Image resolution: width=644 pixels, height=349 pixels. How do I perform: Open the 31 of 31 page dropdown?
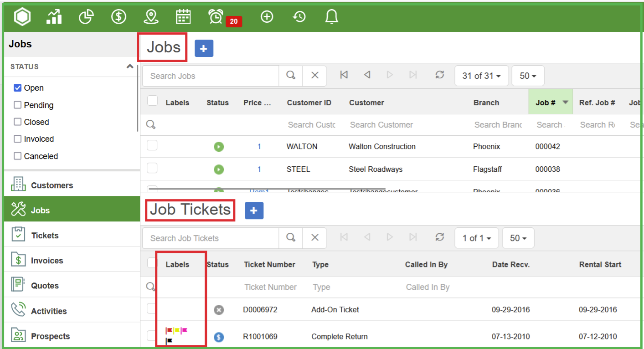481,76
